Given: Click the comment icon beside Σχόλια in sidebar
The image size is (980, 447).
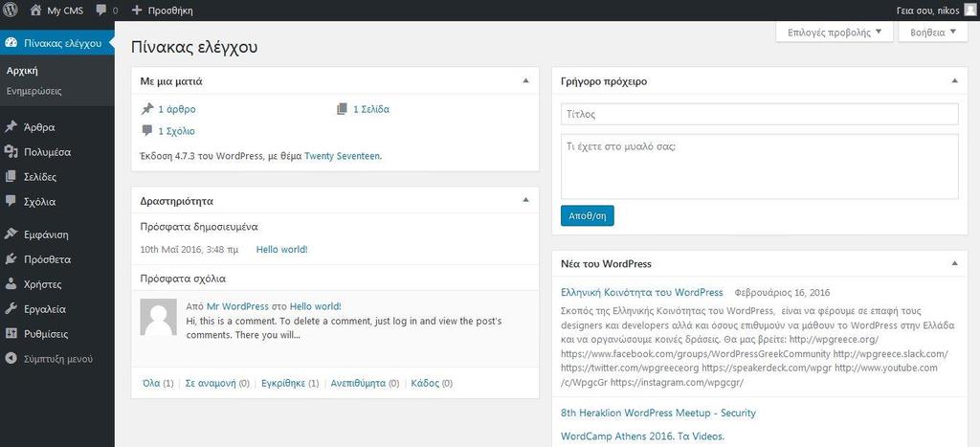Looking at the screenshot, I should (x=10, y=201).
